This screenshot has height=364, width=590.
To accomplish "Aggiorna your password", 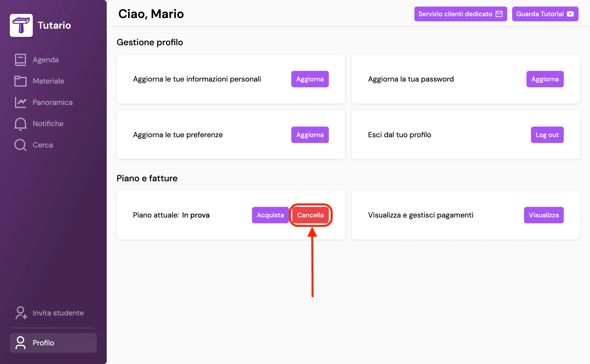I will click(545, 79).
